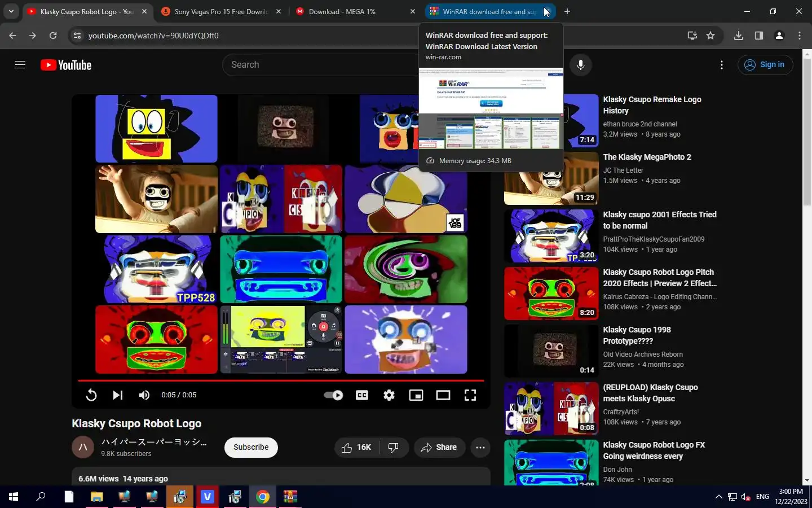Open Windows taskbar search

pyautogui.click(x=41, y=497)
